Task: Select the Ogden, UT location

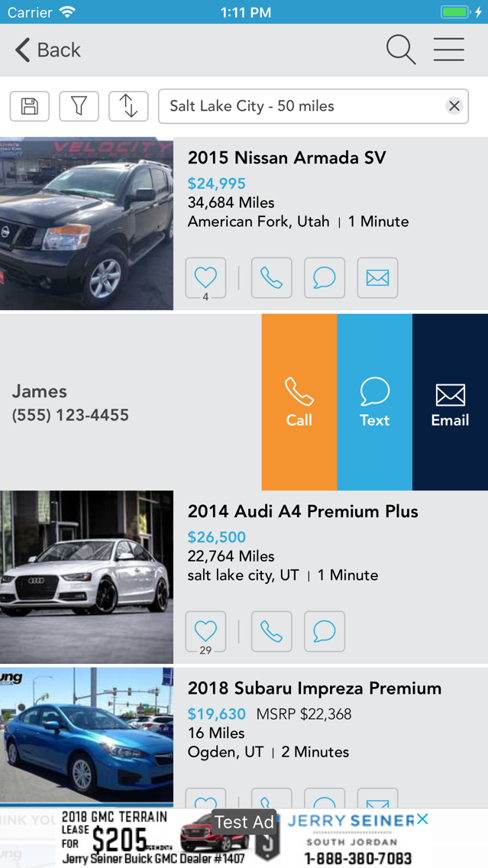Action: click(225, 752)
